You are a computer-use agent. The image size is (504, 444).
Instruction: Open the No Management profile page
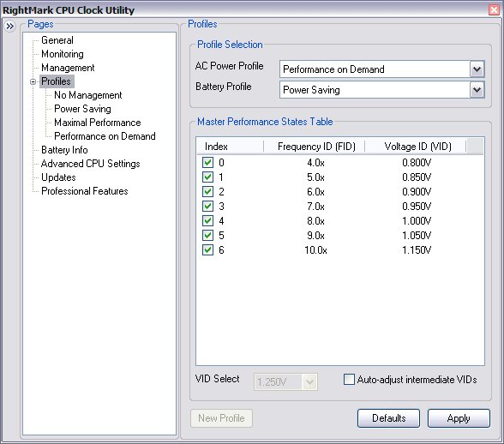[x=88, y=95]
